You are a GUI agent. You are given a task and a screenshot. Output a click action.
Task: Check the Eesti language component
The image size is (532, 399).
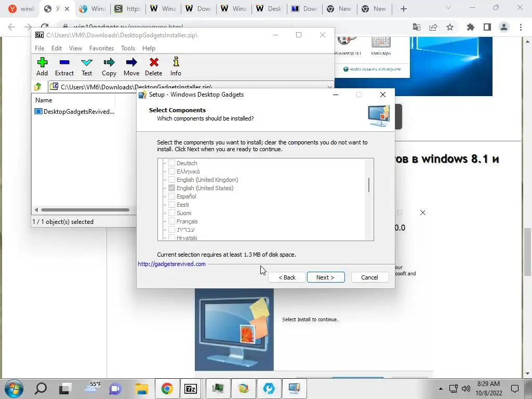(x=171, y=205)
